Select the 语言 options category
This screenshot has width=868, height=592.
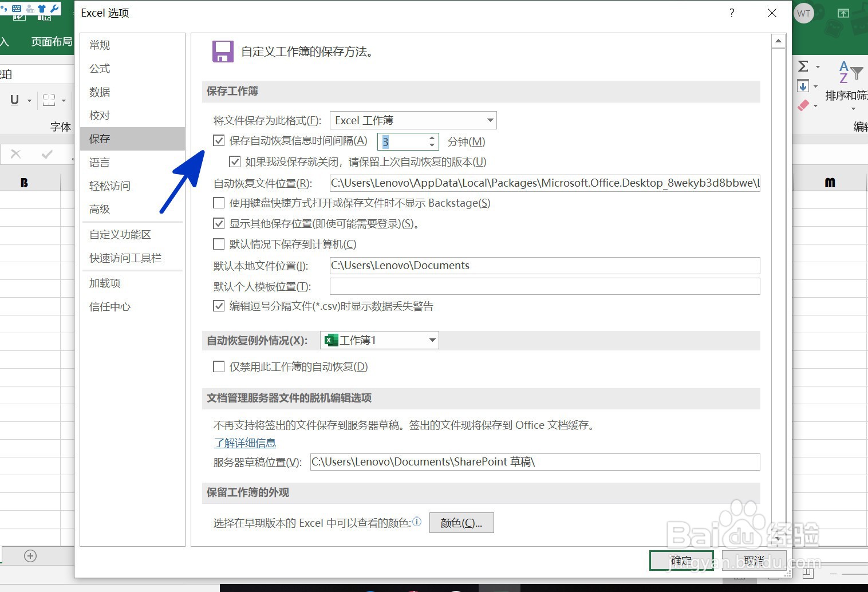[x=132, y=162]
